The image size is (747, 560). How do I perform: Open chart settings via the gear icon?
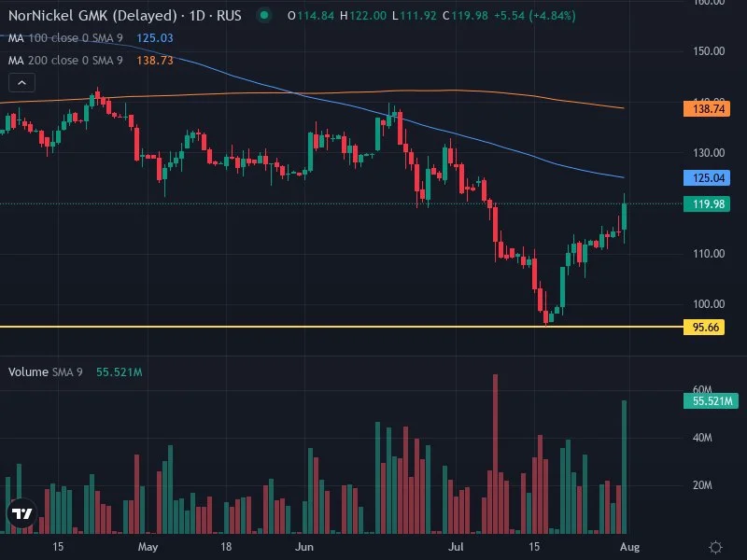point(715,547)
